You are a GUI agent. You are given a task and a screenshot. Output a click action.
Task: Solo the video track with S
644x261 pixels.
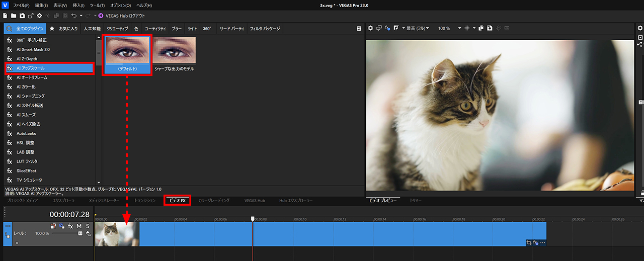88,226
